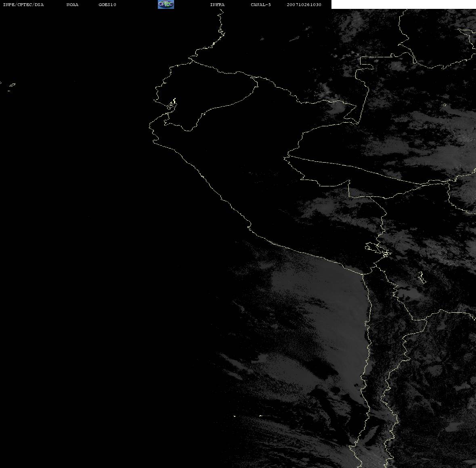Image resolution: width=476 pixels, height=468 pixels.
Task: Click the GOES10 satellite label
Action: pyautogui.click(x=107, y=4)
